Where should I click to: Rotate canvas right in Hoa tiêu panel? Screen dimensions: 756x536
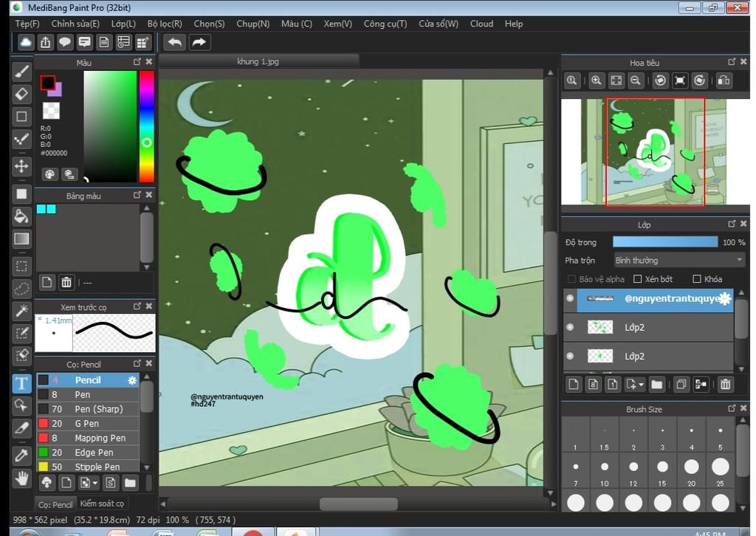click(700, 80)
